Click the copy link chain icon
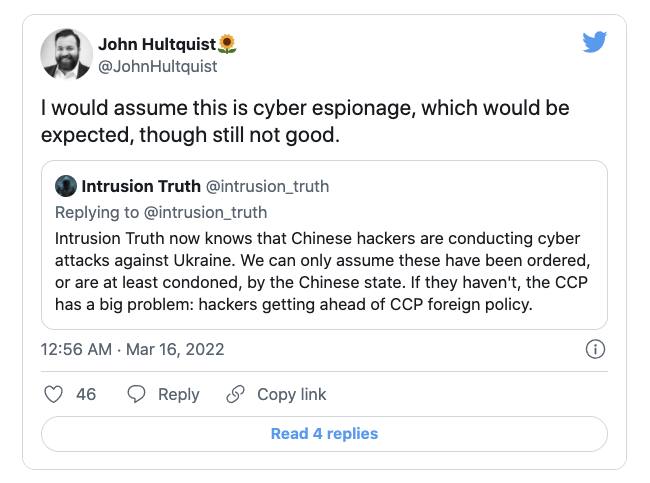This screenshot has width=650, height=483. click(236, 394)
